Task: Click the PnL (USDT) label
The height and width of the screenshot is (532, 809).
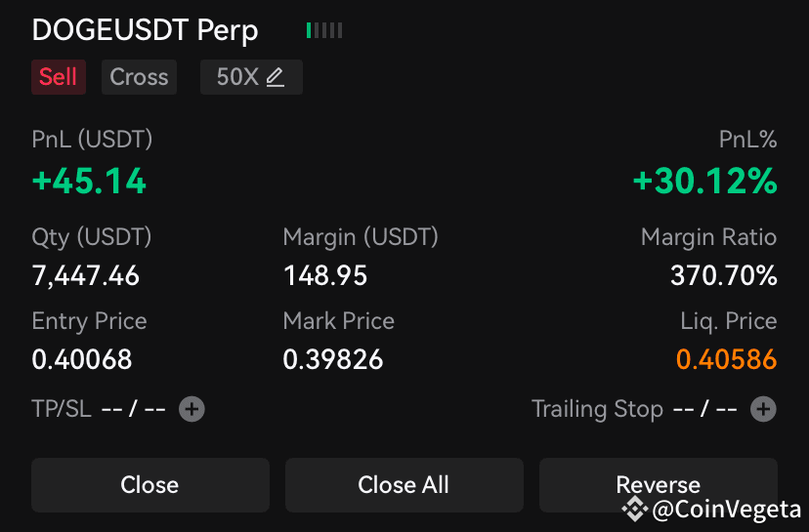Action: pyautogui.click(x=92, y=140)
